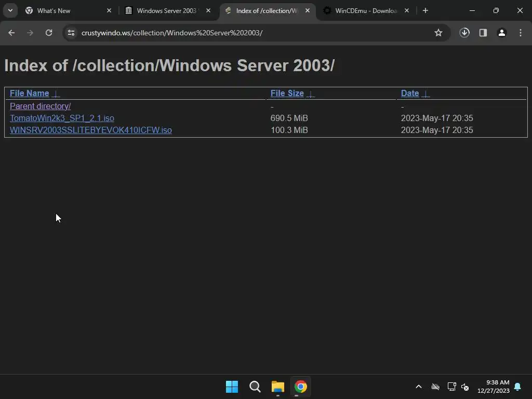This screenshot has width=532, height=399.
Task: Open the Chrome three-dot menu
Action: (521, 33)
